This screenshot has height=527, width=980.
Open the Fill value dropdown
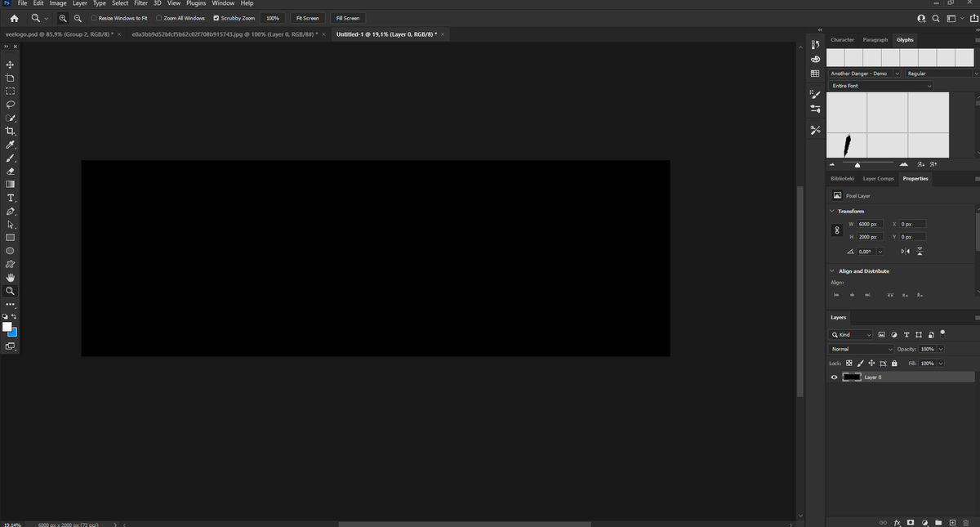(x=941, y=363)
